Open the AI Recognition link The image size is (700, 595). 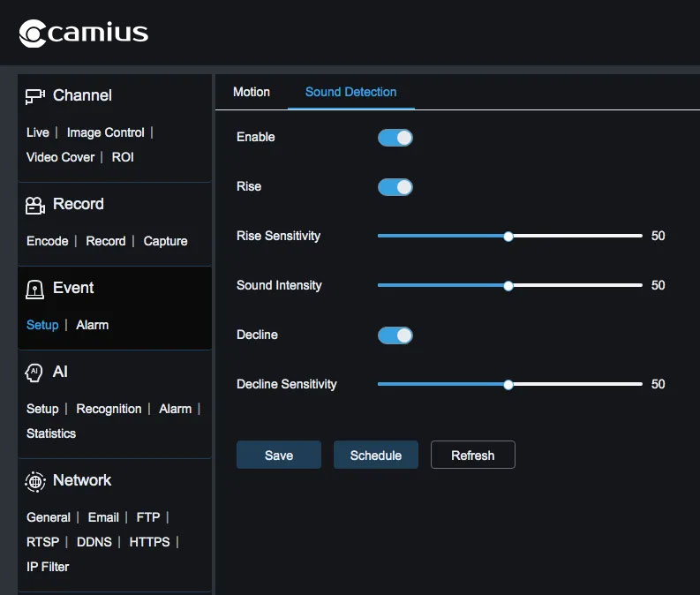point(109,409)
